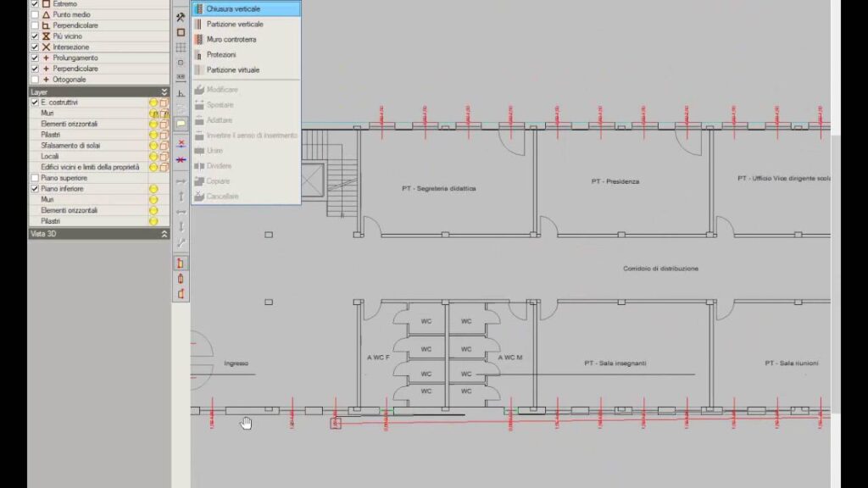Click the red cross dimension icon
This screenshot has width=868, height=488.
[x=181, y=143]
